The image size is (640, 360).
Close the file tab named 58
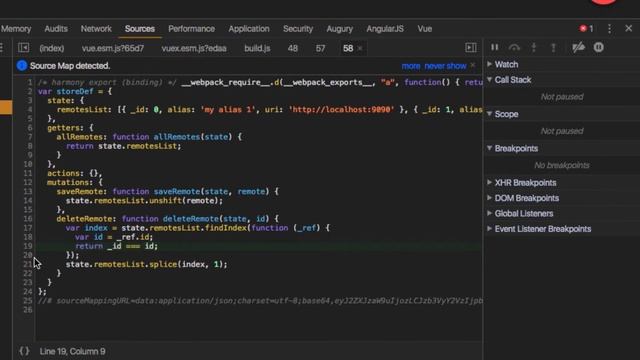click(360, 49)
